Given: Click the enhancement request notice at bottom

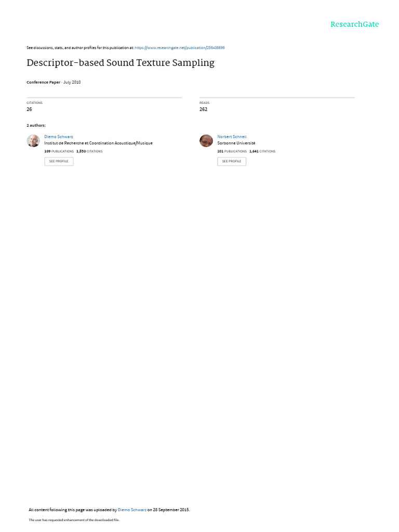Looking at the screenshot, I should coord(74,520).
